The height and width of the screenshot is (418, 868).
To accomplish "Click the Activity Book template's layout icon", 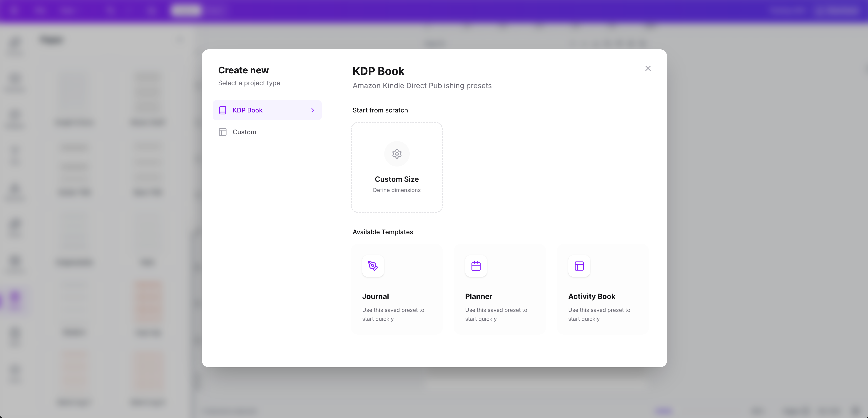I will [579, 266].
